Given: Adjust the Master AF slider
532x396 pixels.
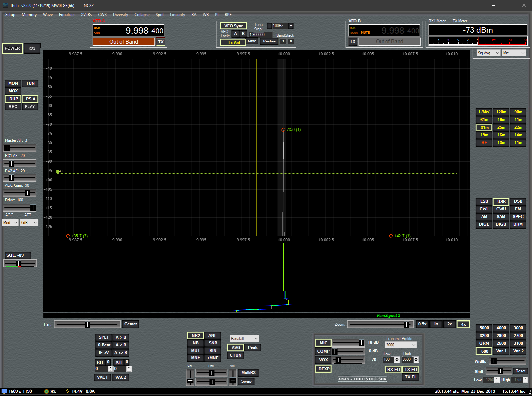Looking at the screenshot, I should (x=20, y=148).
